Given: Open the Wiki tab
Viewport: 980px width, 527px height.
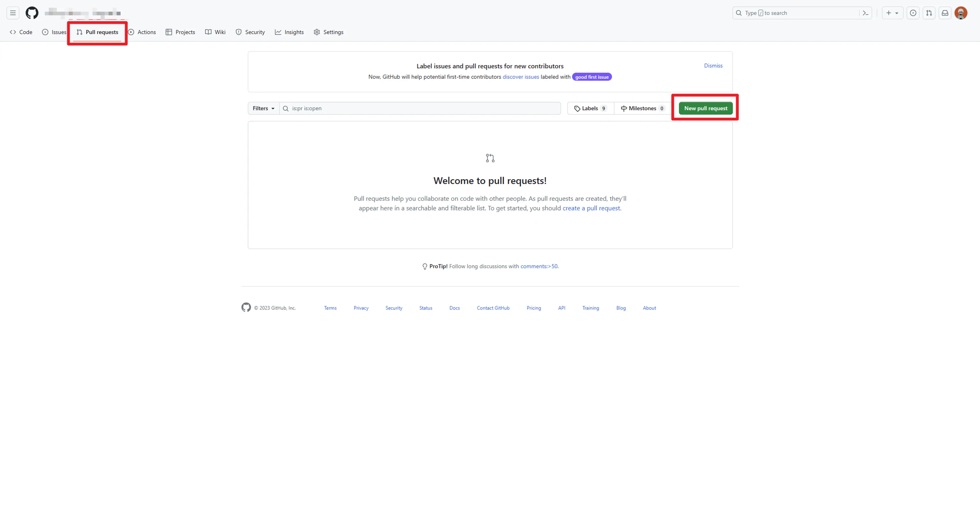Looking at the screenshot, I should point(215,32).
